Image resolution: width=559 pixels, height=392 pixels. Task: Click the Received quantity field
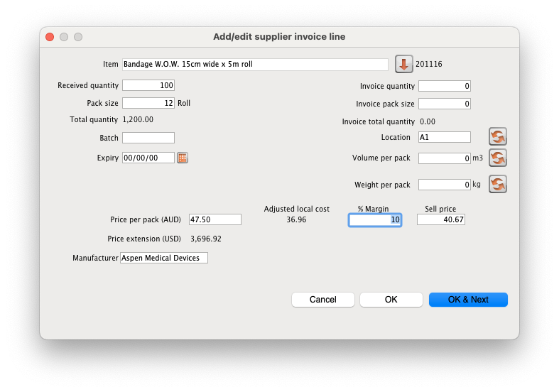(148, 85)
